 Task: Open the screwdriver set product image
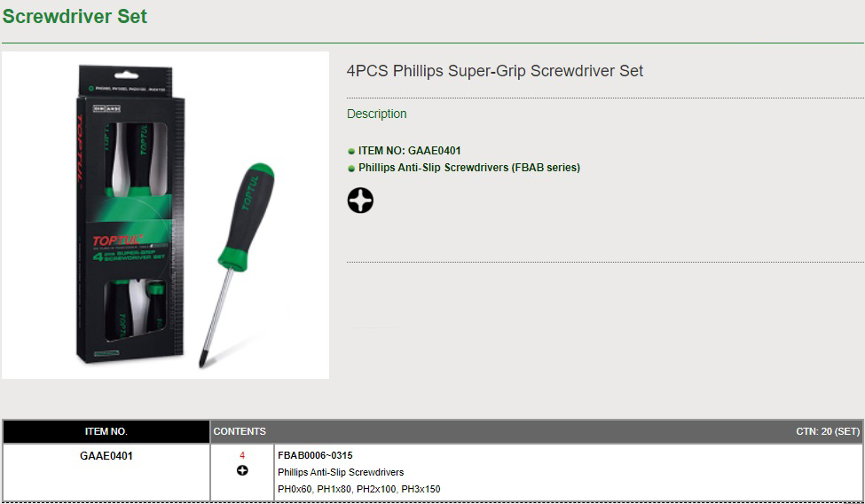click(166, 216)
